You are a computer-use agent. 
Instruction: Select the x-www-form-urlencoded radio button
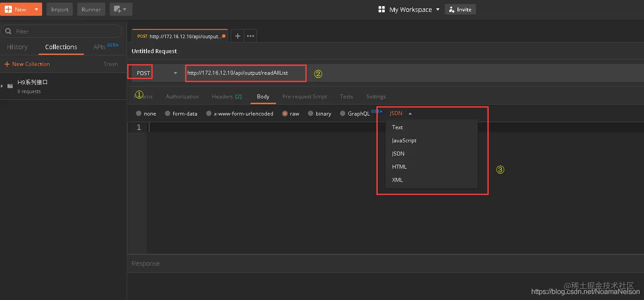[x=209, y=113]
